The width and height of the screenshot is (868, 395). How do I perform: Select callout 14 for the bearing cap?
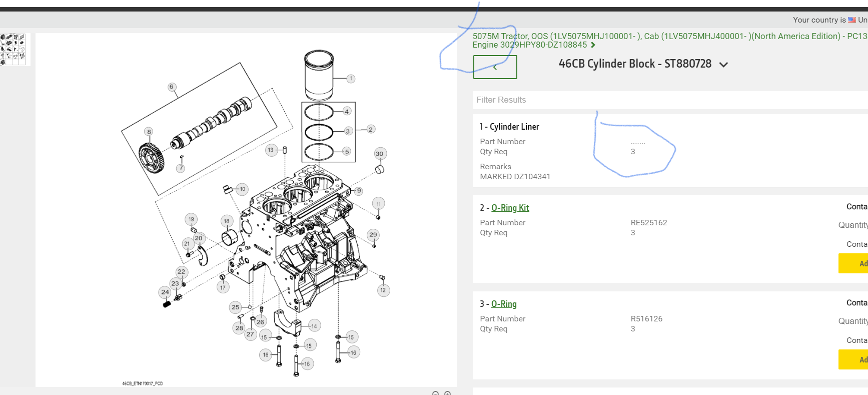(314, 326)
